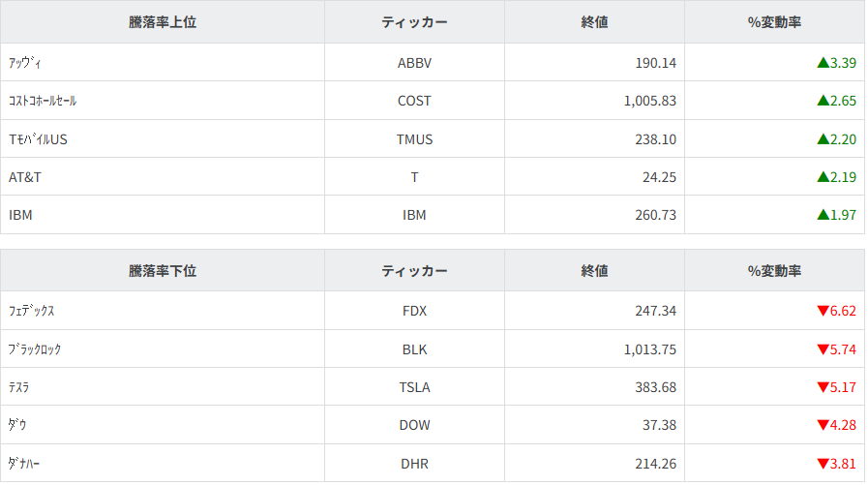Select the top table's ティッカー header
Screen dimensions: 868x485
pos(414,22)
